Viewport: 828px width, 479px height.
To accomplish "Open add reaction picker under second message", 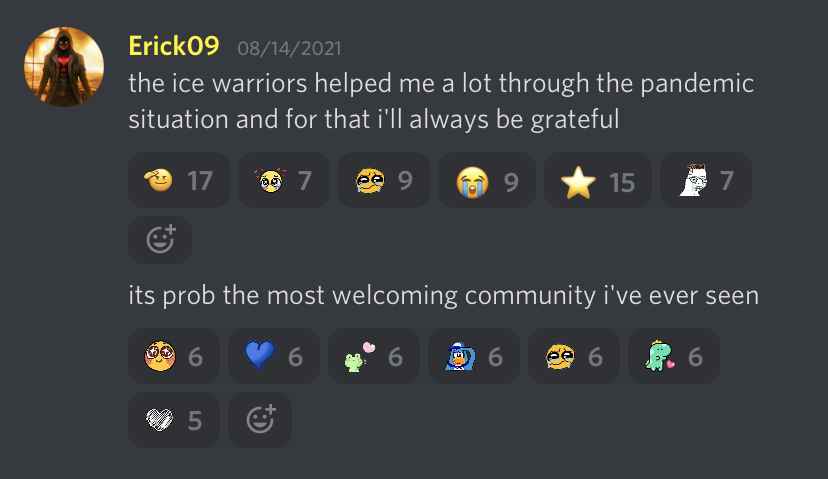I will [x=260, y=420].
